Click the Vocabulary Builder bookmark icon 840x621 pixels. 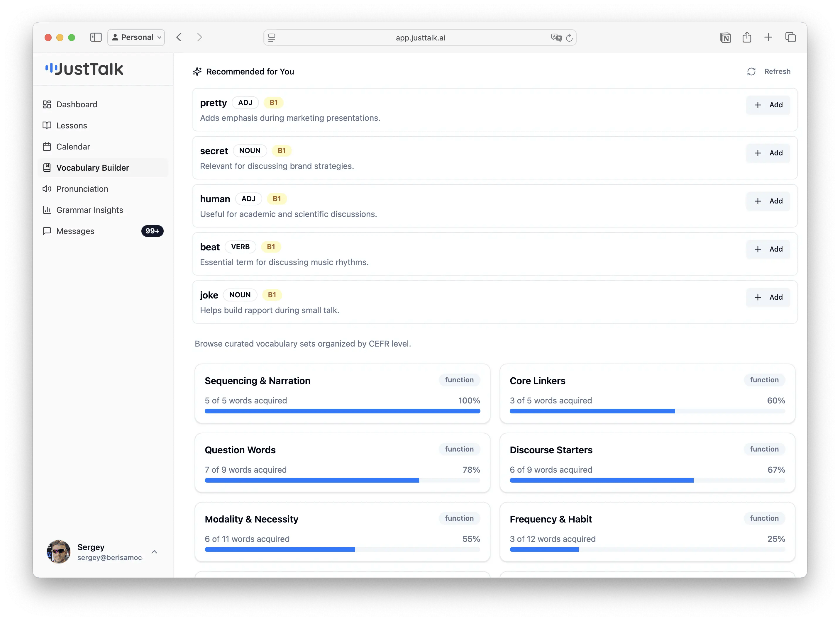(47, 168)
